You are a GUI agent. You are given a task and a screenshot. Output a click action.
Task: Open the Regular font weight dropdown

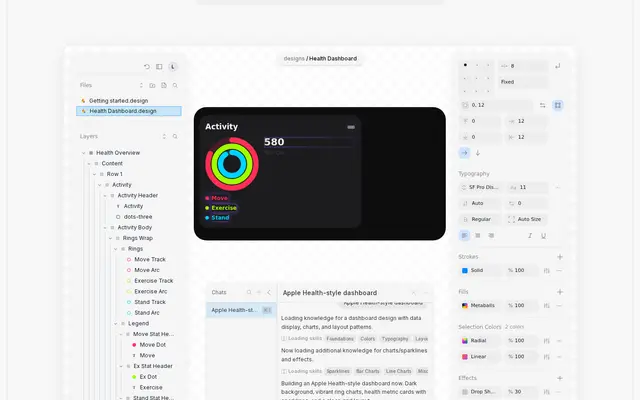click(x=480, y=219)
